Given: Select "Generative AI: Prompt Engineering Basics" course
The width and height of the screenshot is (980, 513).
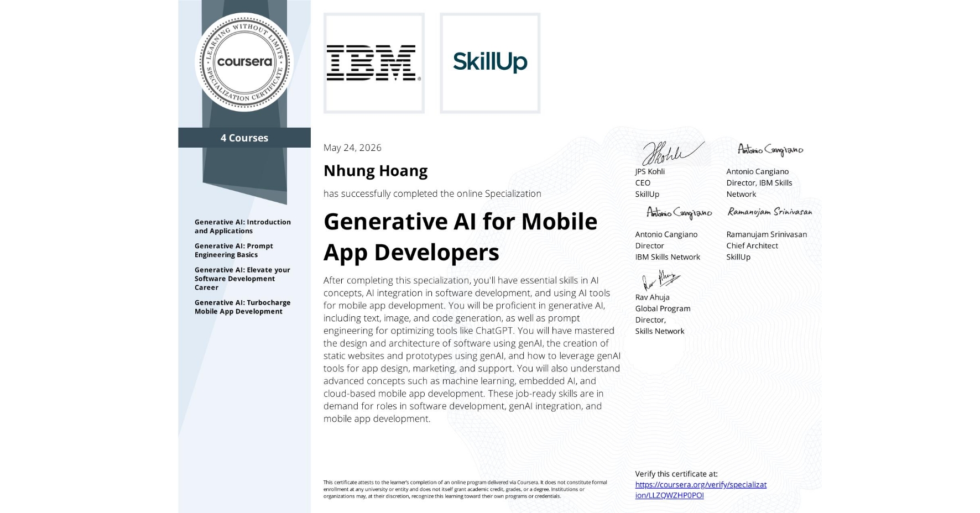Looking at the screenshot, I should [234, 250].
